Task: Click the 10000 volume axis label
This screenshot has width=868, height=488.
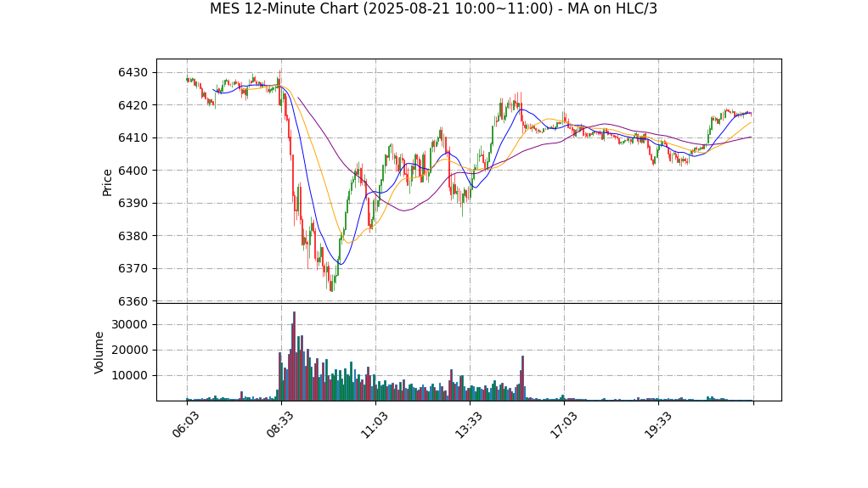Action: click(130, 375)
